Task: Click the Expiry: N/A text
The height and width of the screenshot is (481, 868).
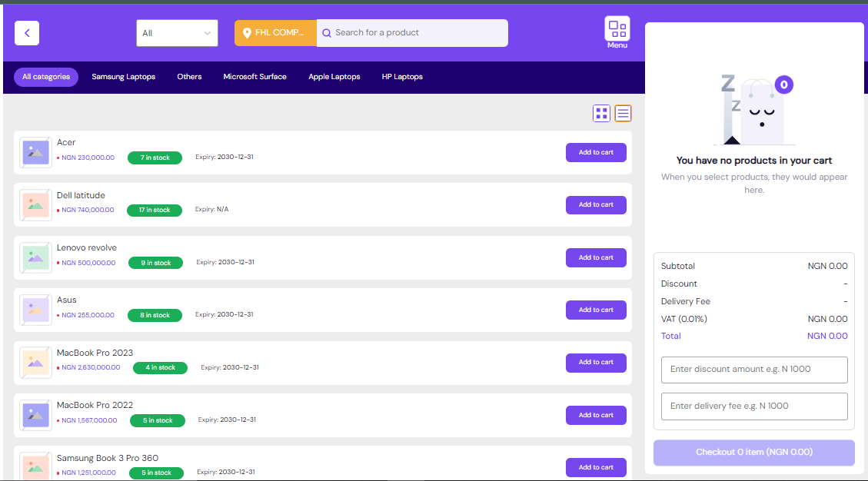Action: [x=211, y=209]
